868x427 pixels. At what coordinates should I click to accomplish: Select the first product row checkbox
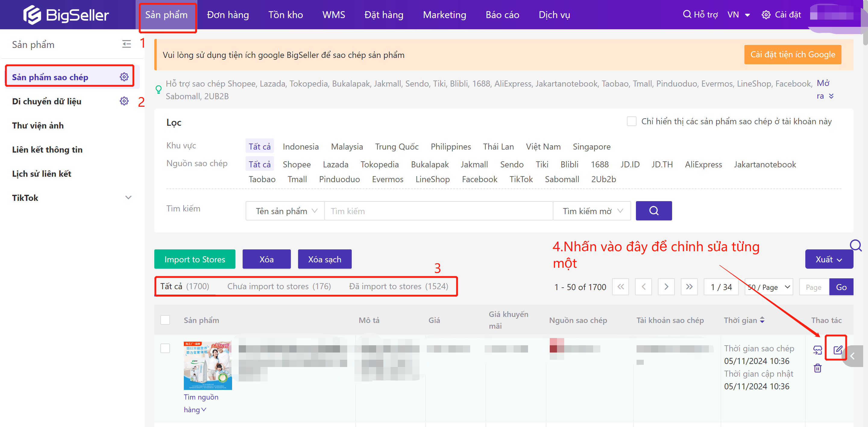click(x=165, y=348)
